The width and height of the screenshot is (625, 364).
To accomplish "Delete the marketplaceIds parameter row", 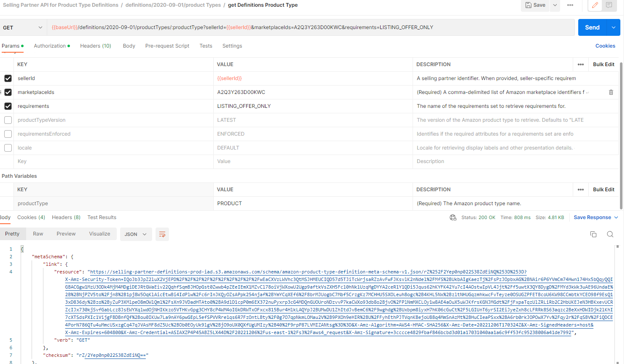I will click(611, 92).
